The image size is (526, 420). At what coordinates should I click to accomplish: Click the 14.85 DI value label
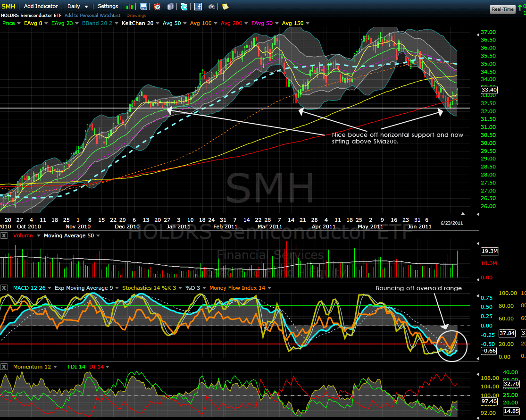511,411
